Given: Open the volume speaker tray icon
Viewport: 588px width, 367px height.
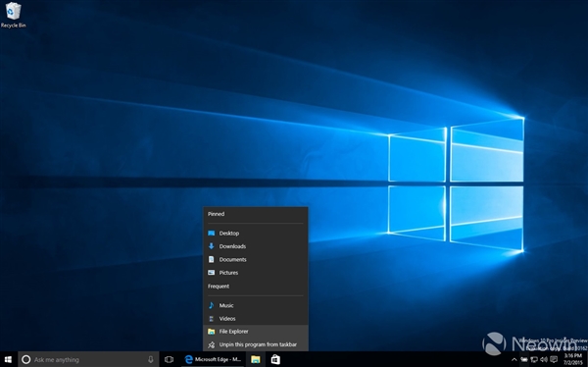Looking at the screenshot, I should pos(544,360).
